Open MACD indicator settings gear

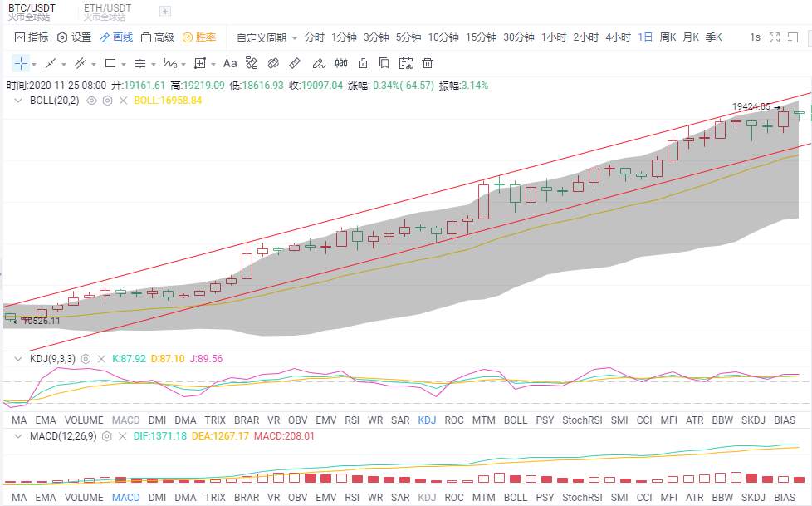(x=106, y=436)
